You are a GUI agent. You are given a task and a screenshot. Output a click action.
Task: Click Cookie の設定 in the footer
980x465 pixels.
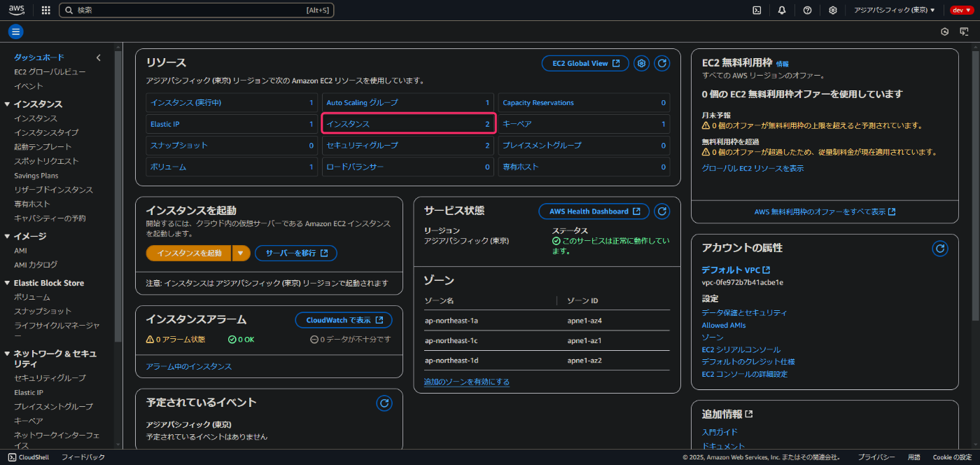click(952, 457)
